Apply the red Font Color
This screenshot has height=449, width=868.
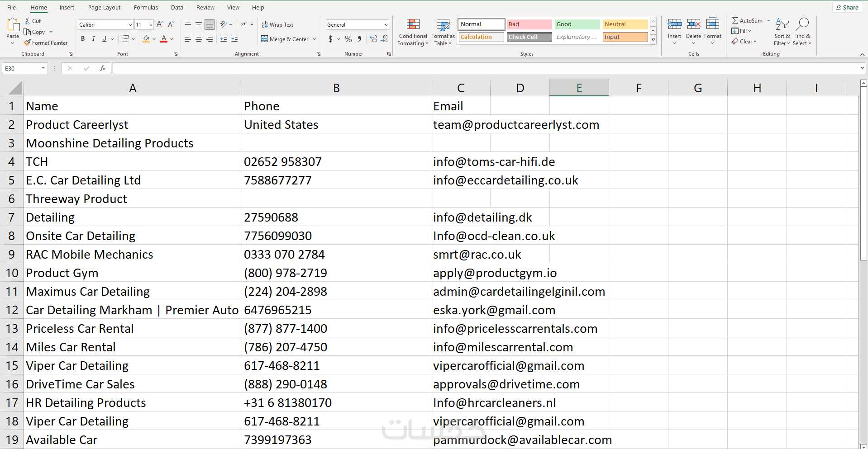tap(164, 39)
